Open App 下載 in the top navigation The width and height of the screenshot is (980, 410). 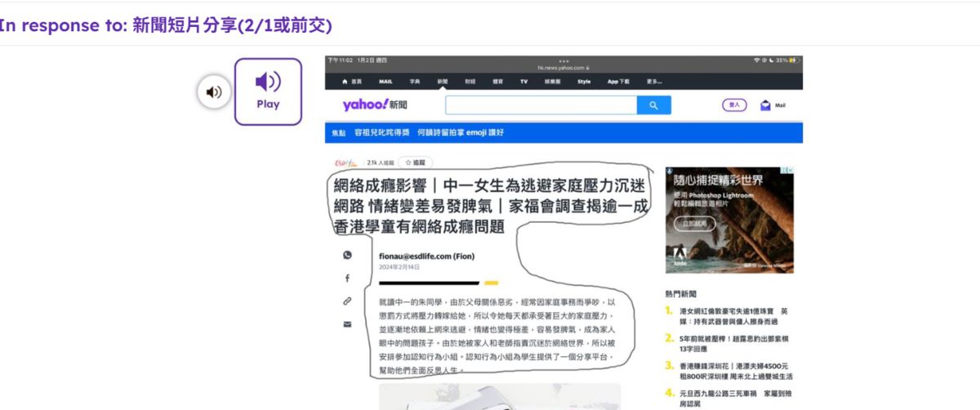pyautogui.click(x=618, y=82)
